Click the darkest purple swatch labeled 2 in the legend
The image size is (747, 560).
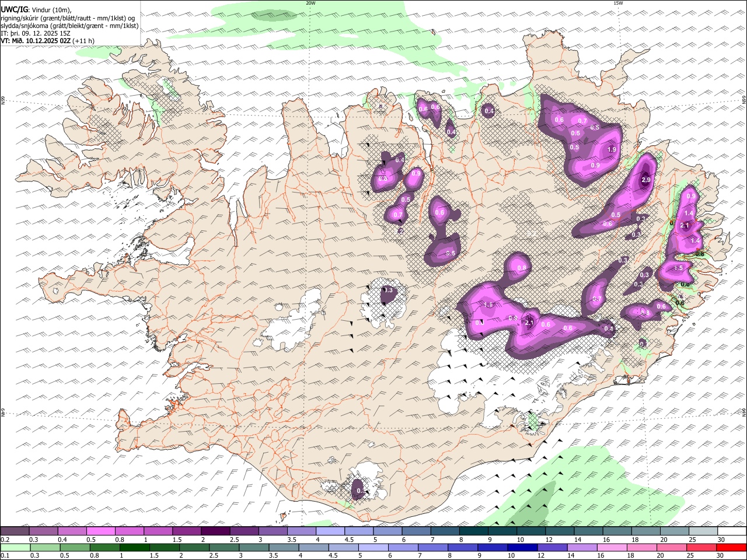tap(215, 531)
